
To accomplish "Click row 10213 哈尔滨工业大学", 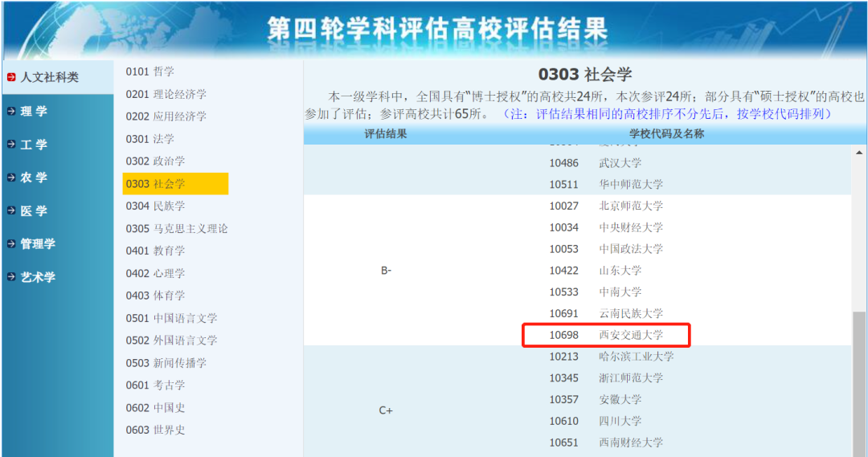I will tap(611, 357).
